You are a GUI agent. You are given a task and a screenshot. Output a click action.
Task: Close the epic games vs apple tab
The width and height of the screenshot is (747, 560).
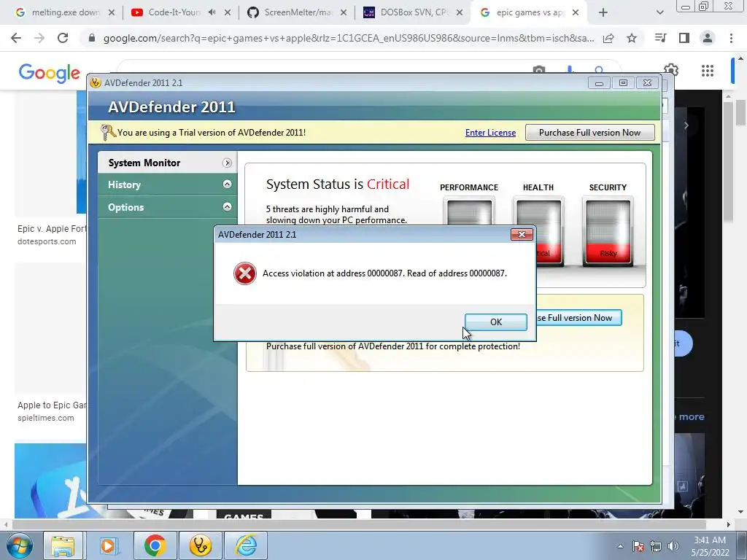(x=576, y=12)
